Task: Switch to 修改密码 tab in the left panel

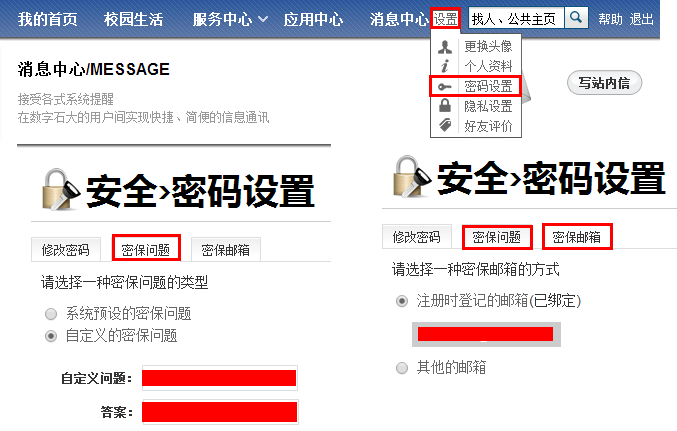Action: pyautogui.click(x=66, y=250)
